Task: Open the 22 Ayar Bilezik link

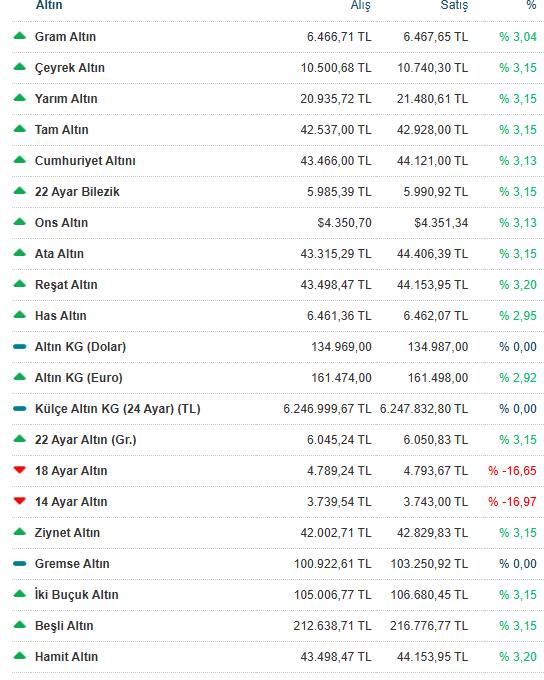Action: pos(77,192)
